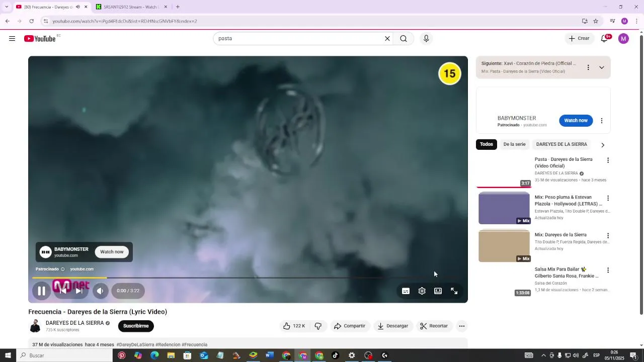
Task: Reload the page in the browser
Action: [x=31, y=21]
